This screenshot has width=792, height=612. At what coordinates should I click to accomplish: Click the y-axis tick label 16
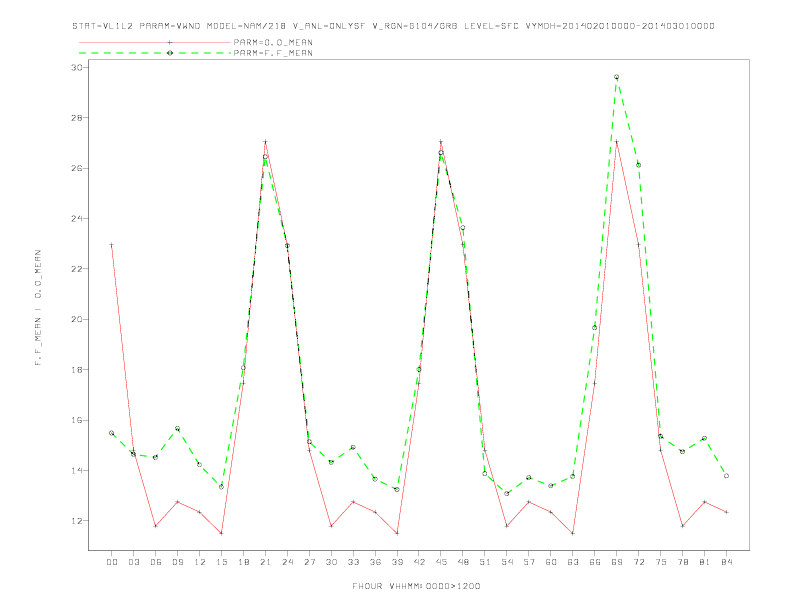(77, 420)
